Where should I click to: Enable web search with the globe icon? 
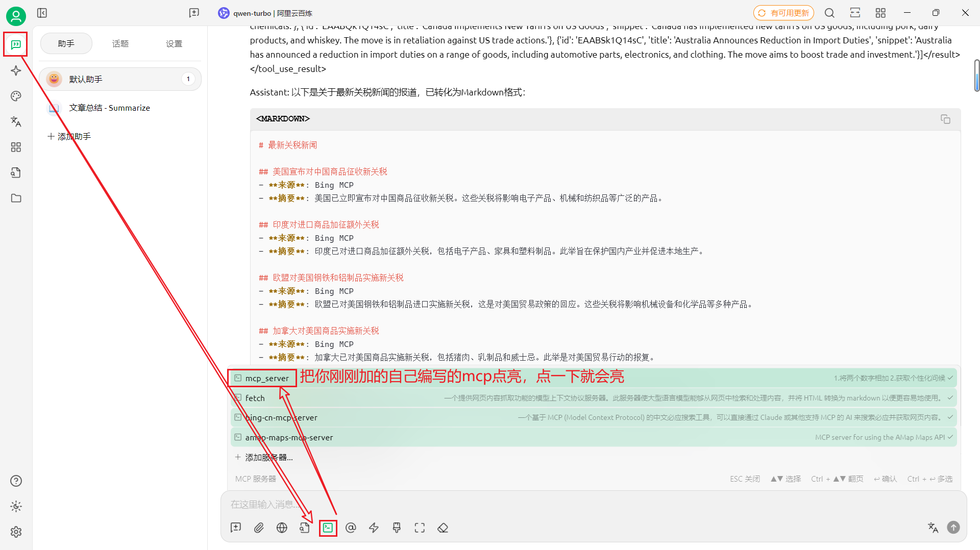coord(281,528)
